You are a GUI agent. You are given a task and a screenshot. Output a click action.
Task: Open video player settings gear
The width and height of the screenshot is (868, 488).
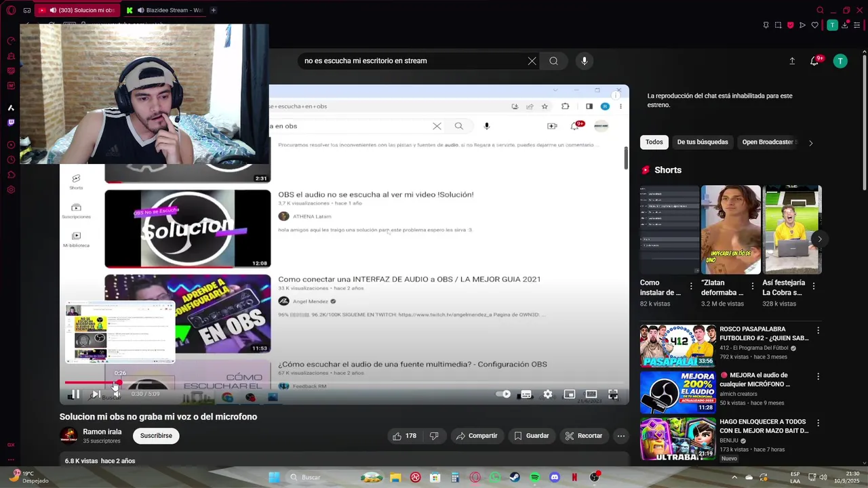coord(548,394)
